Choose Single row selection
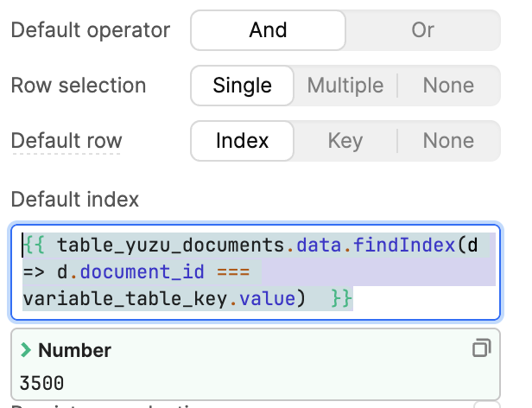 tap(243, 86)
